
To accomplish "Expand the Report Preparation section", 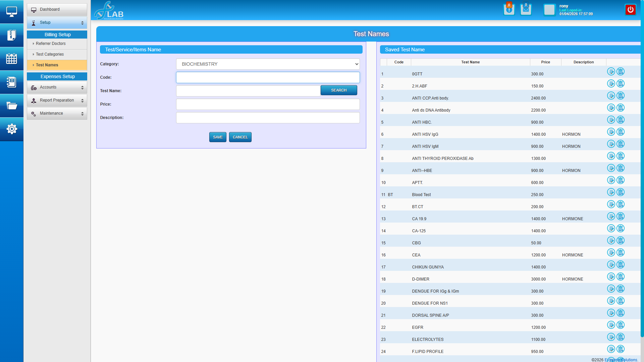I will (x=57, y=100).
